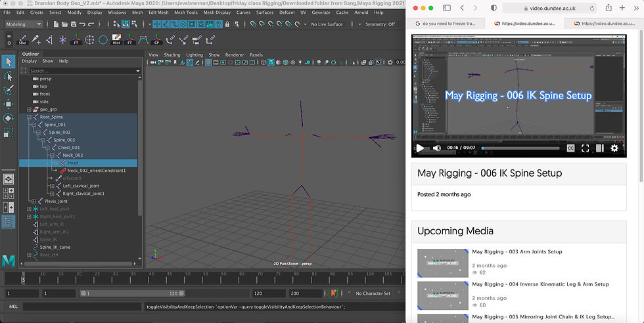Click the video progress bar

tap(520, 148)
